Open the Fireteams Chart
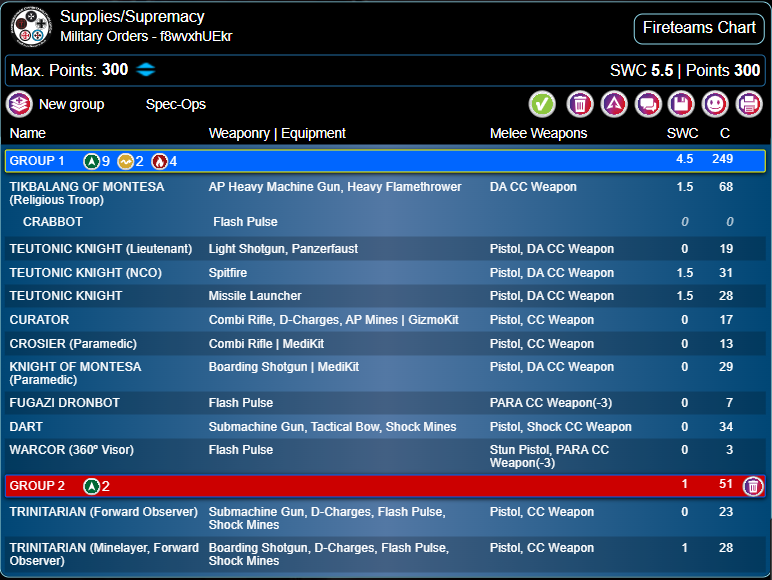 tap(699, 28)
